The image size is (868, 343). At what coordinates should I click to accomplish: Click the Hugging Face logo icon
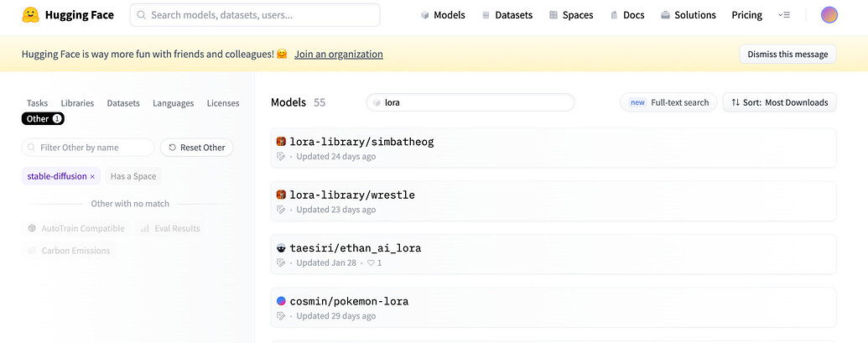(x=30, y=15)
